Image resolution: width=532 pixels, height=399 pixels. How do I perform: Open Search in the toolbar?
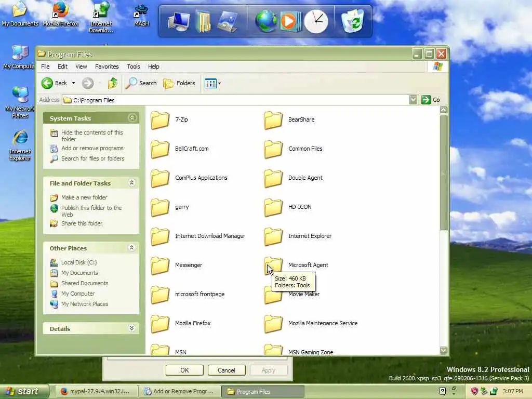[141, 83]
